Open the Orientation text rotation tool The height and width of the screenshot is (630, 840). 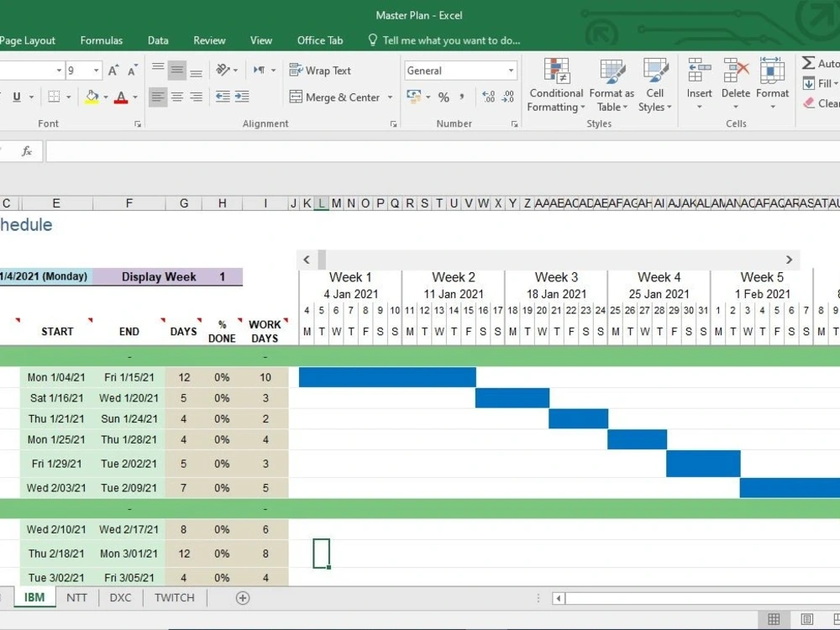[x=223, y=71]
